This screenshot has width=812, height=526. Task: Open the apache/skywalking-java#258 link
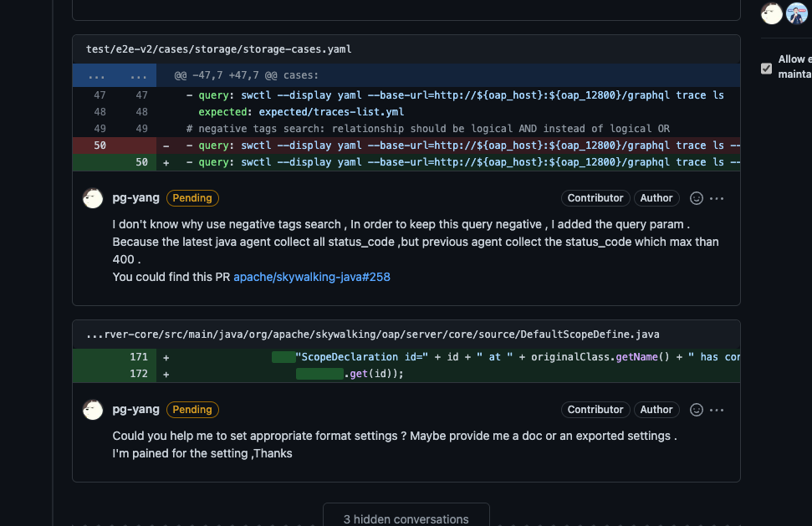coord(312,277)
